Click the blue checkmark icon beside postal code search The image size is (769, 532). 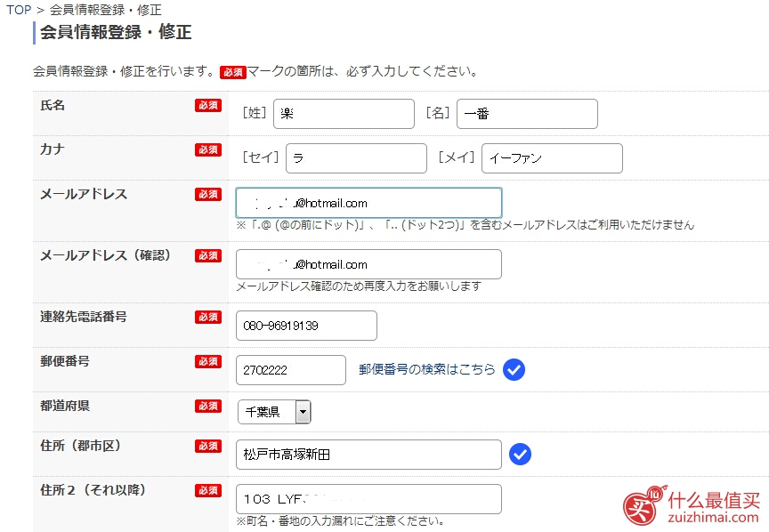(x=514, y=370)
